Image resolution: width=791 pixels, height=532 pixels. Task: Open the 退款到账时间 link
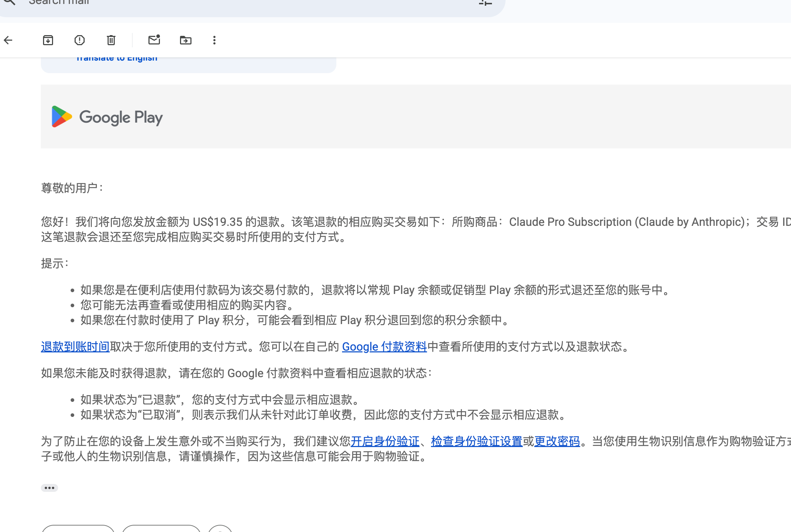(x=75, y=347)
